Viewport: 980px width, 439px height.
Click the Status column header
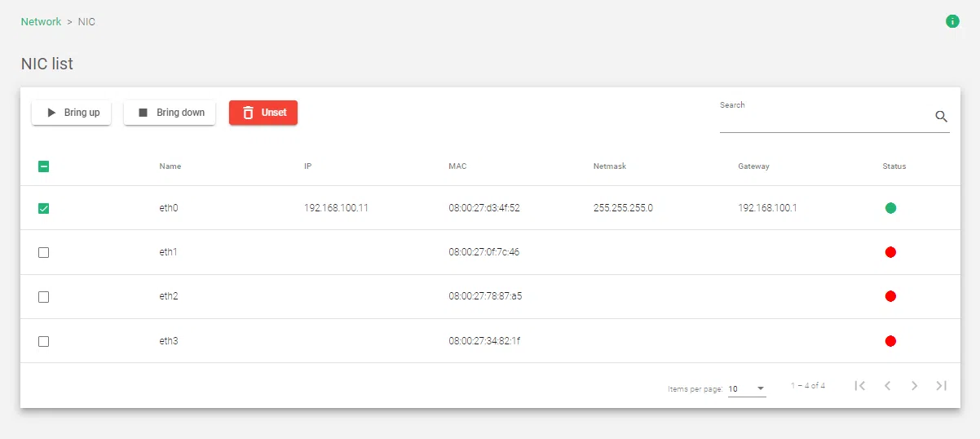pyautogui.click(x=894, y=166)
